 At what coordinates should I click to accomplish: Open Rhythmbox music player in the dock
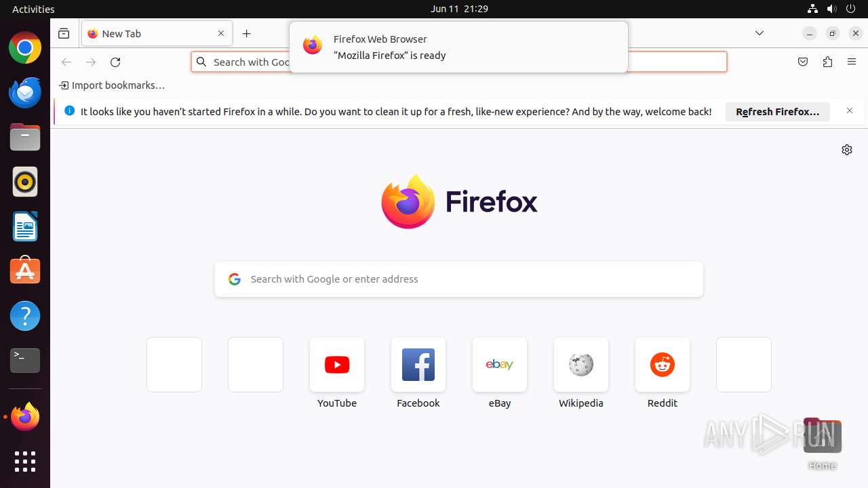tap(25, 182)
